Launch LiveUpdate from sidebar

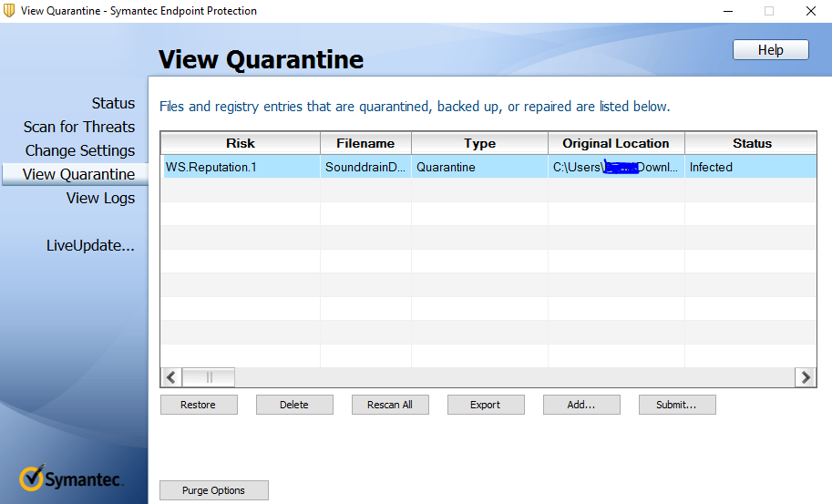pos(90,245)
